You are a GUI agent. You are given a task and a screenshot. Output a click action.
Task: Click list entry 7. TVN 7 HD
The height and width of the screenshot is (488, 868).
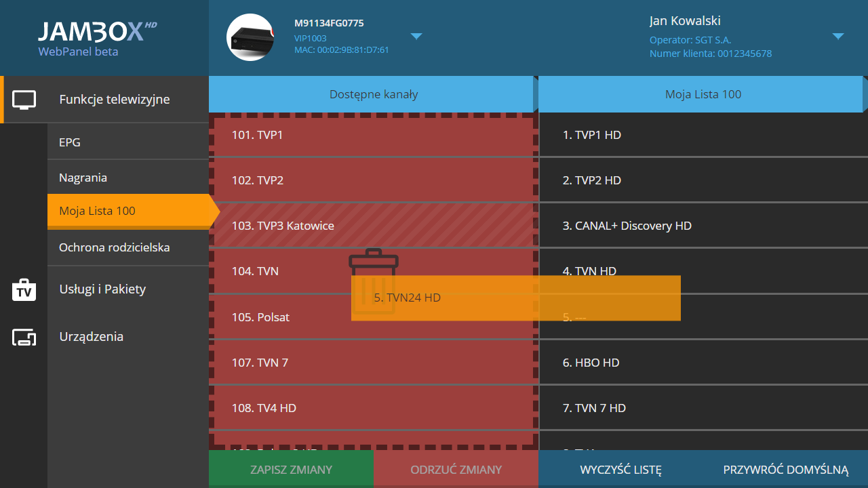[x=703, y=408]
